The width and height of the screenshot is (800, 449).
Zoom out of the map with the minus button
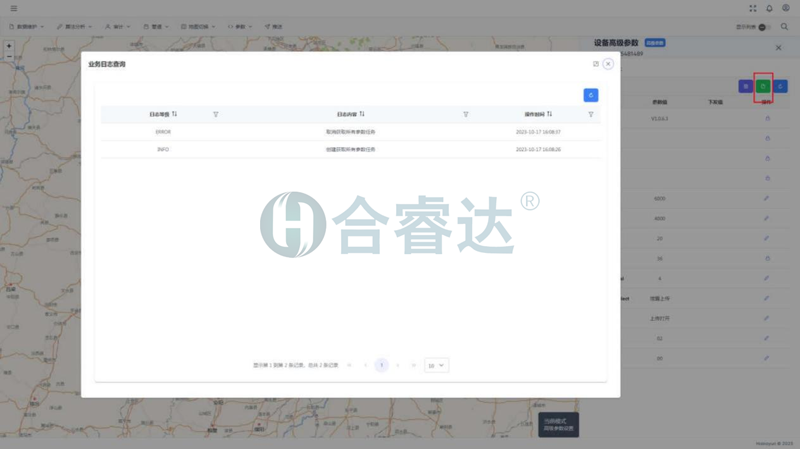pos(9,56)
